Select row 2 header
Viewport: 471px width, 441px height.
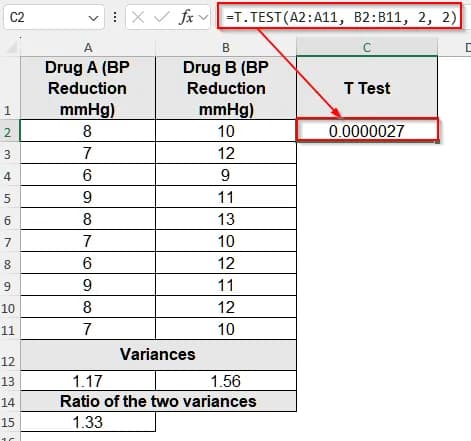click(x=10, y=131)
